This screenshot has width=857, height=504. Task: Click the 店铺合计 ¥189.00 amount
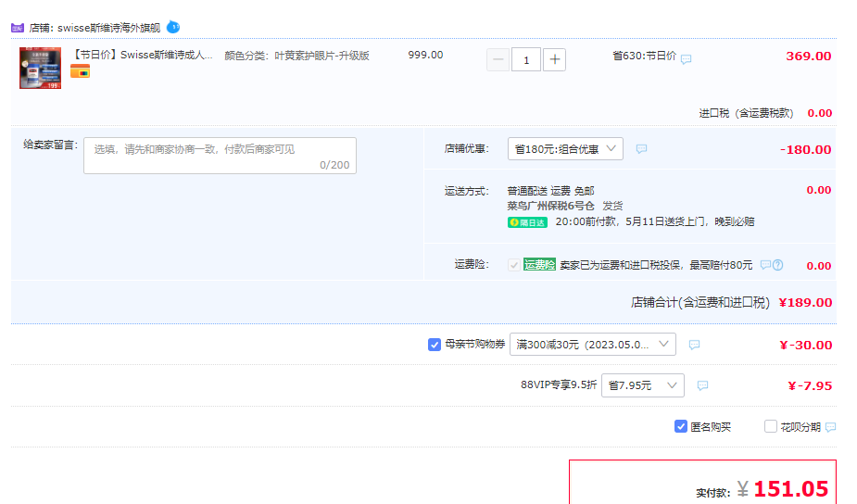coord(805,302)
